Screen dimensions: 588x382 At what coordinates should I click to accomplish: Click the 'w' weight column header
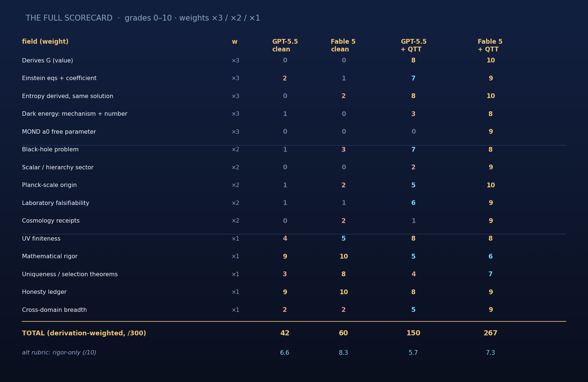click(234, 42)
